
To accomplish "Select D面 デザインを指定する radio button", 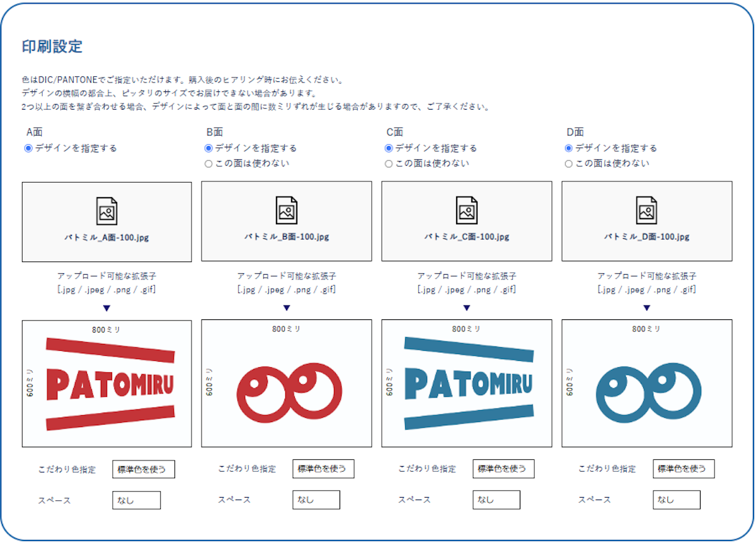I will coord(569,149).
